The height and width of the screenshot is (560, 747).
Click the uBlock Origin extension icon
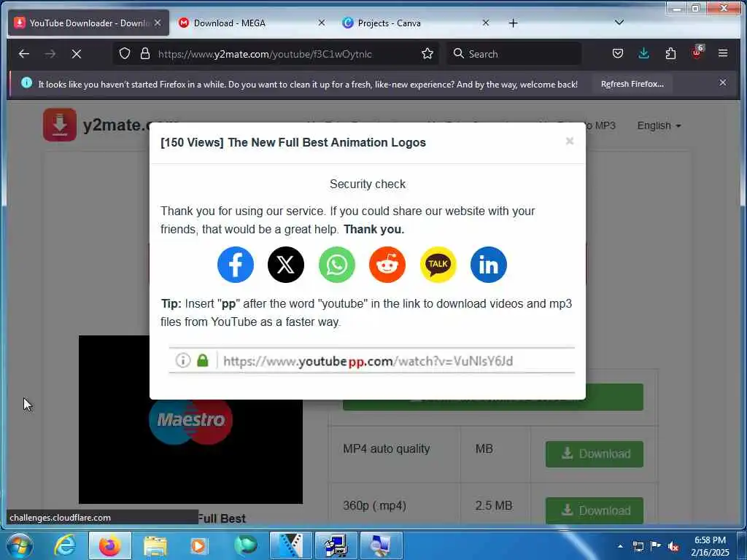click(x=697, y=52)
